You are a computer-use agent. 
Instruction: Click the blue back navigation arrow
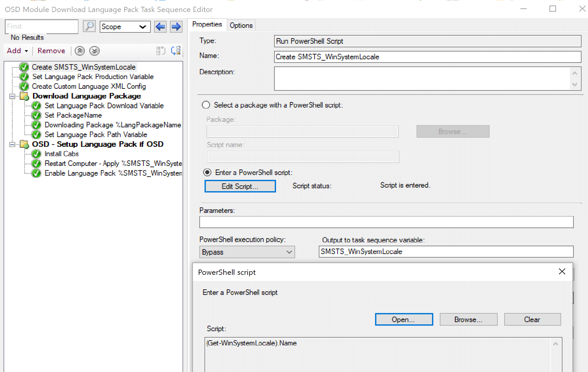point(160,27)
